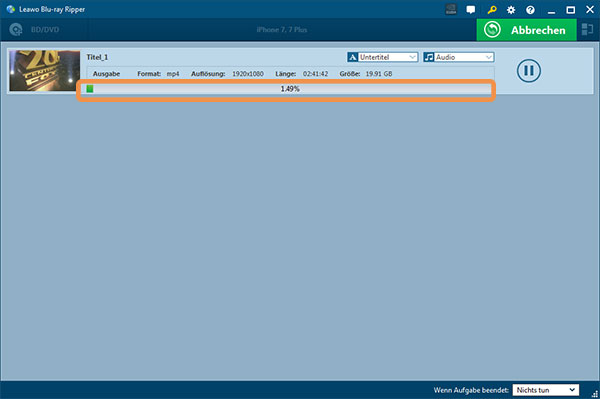Click the music note icon beside Audio
This screenshot has width=600, height=399.
(x=429, y=57)
